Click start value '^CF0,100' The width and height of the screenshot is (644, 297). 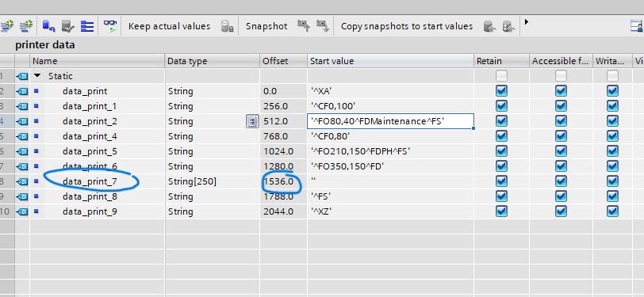pyautogui.click(x=332, y=106)
